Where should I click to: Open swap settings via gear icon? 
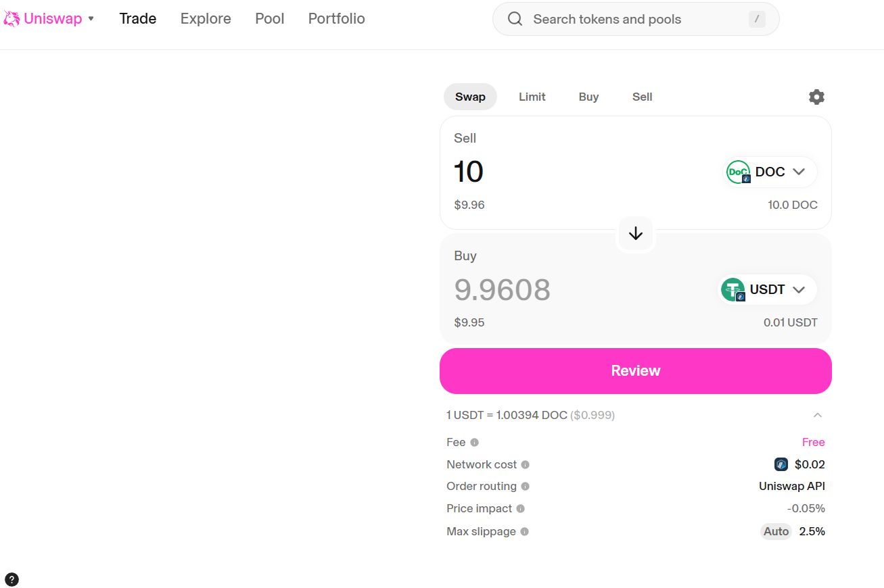point(816,97)
